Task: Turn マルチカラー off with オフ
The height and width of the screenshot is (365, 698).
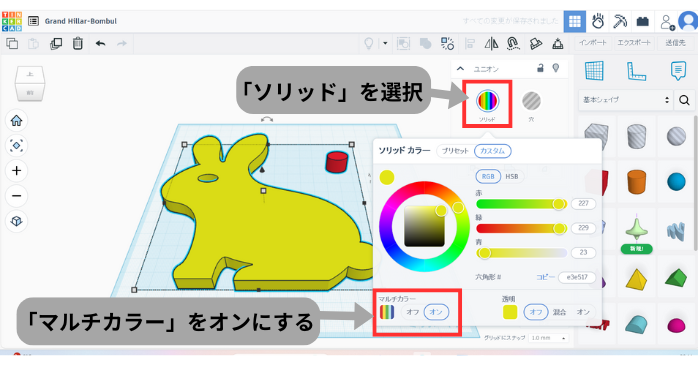Action: tap(412, 312)
